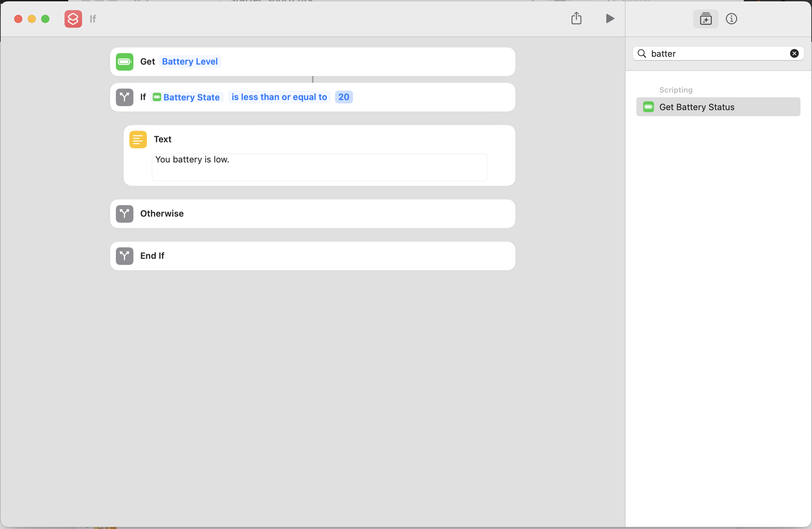Viewport: 812px width, 529px height.
Task: Open the 'is less than or equal to' condition
Action: [x=279, y=97]
